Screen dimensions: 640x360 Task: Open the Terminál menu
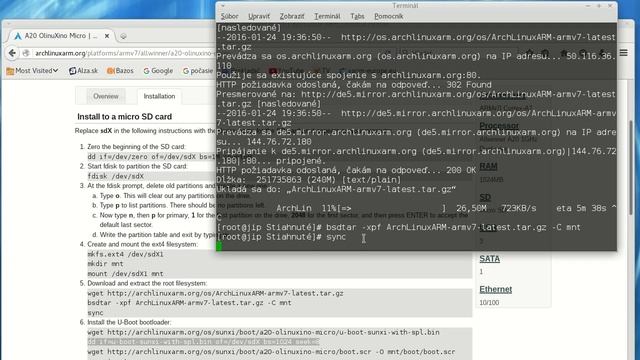[327, 16]
